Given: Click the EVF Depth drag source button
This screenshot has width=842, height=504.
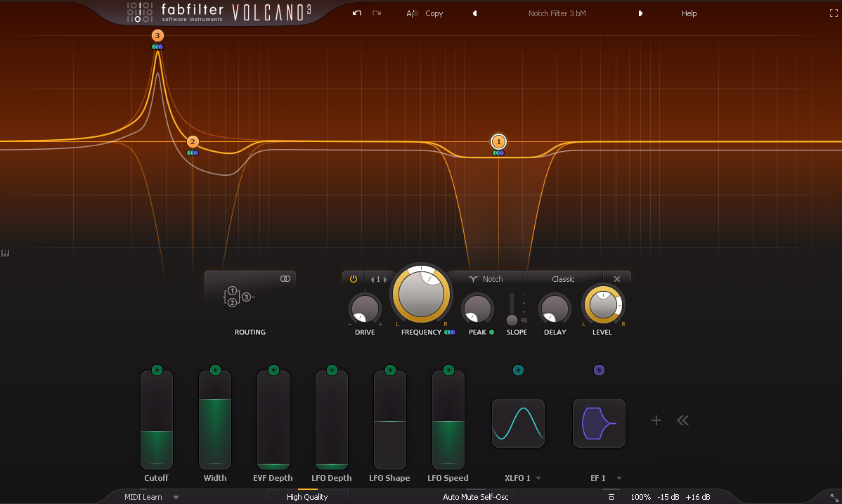Looking at the screenshot, I should point(273,370).
